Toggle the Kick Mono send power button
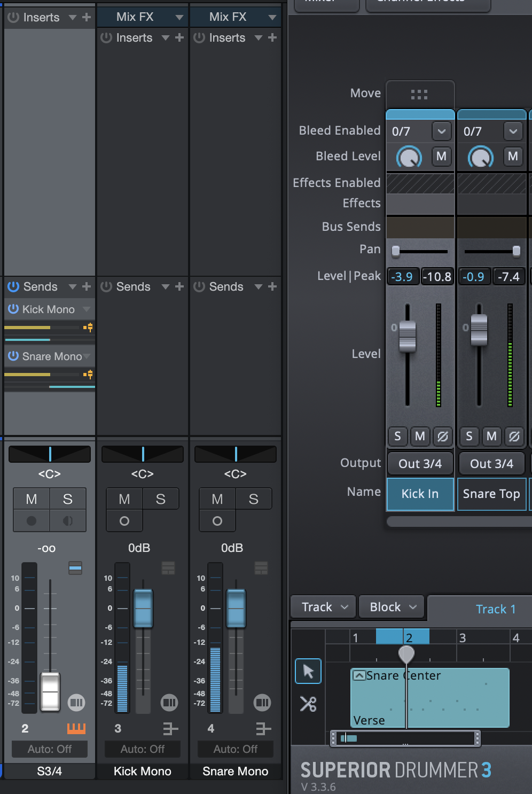Viewport: 532px width, 794px height. point(13,309)
